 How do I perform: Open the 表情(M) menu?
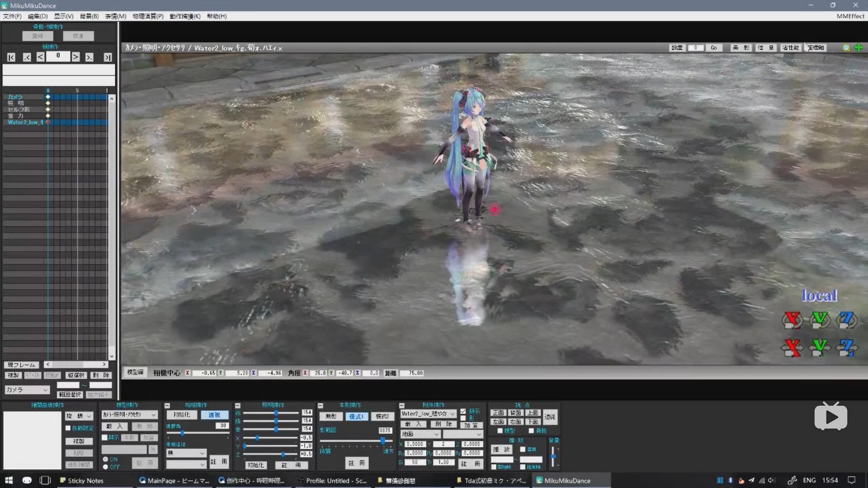pos(116,16)
